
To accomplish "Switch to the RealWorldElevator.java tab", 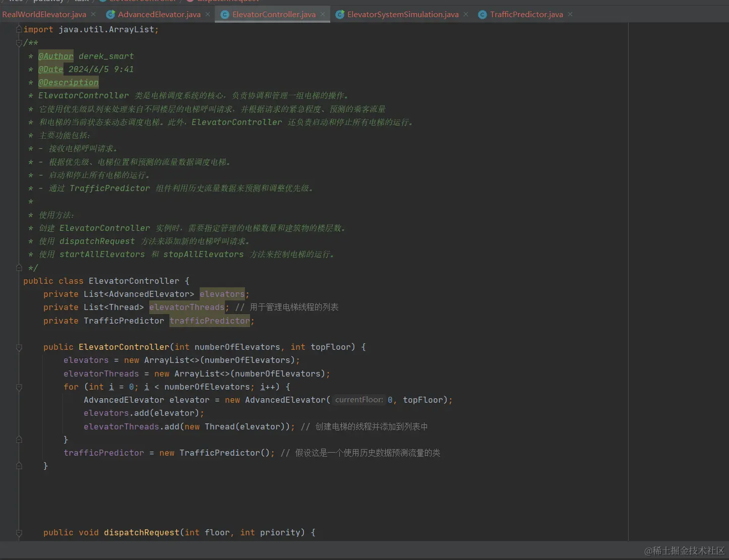I will pos(44,15).
